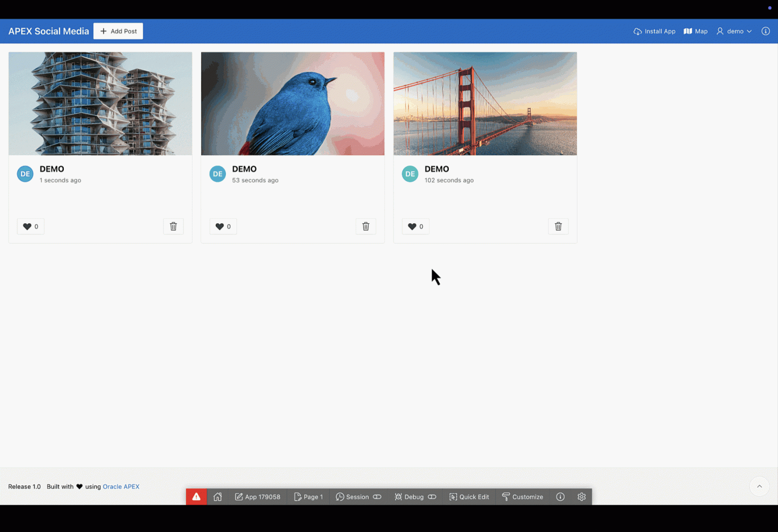Open App 179058 in the toolbar
778x532 pixels.
[x=257, y=497]
